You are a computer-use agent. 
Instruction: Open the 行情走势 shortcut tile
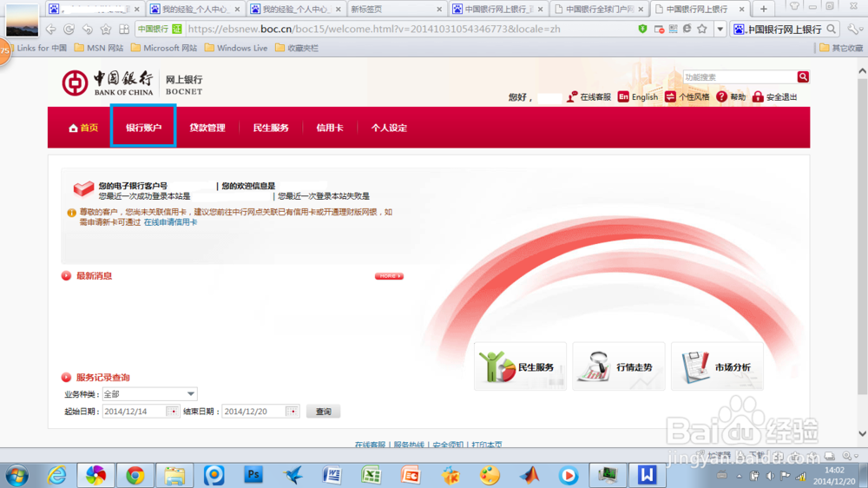click(618, 366)
